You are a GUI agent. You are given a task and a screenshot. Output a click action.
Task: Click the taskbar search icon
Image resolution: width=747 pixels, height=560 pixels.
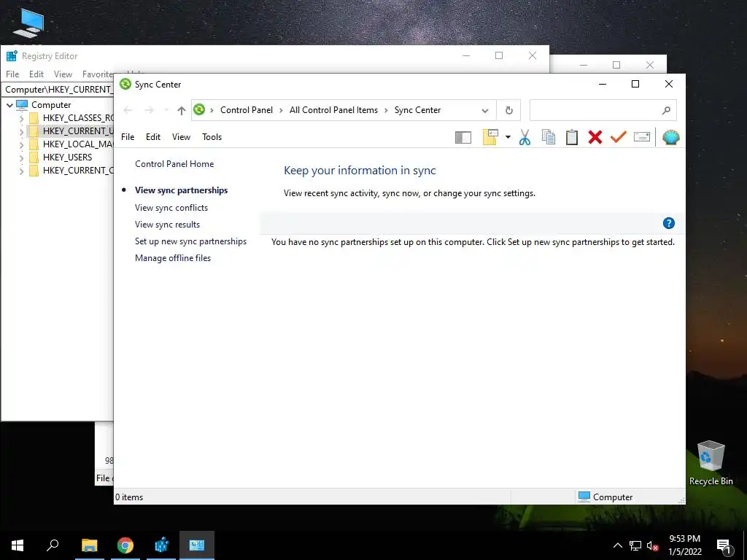(53, 545)
